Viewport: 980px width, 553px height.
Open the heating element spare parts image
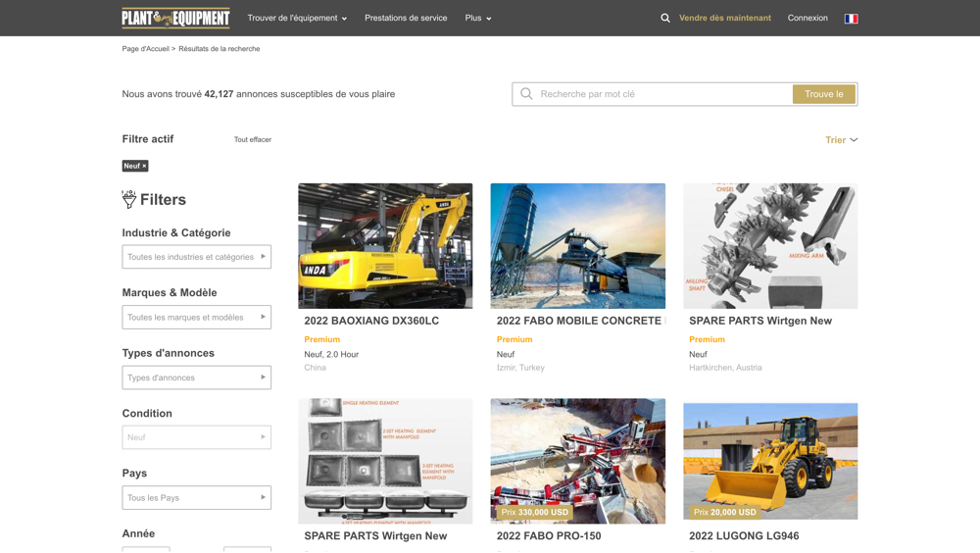(385, 461)
